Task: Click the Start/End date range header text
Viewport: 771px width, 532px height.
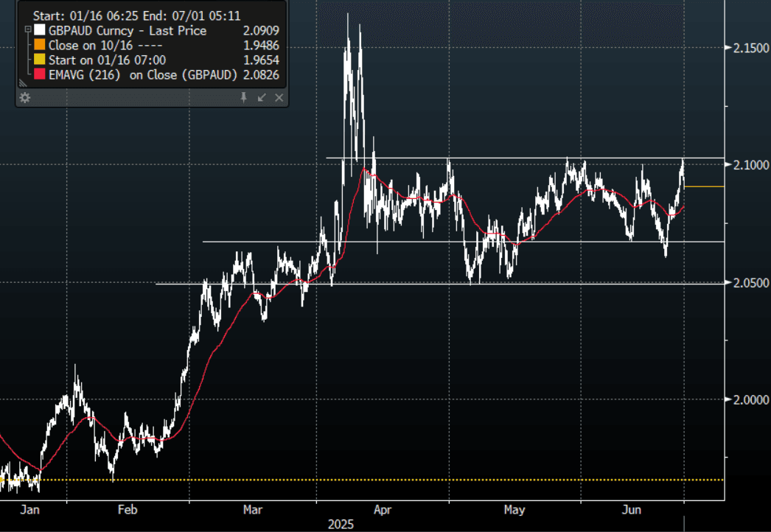Action: (136, 15)
